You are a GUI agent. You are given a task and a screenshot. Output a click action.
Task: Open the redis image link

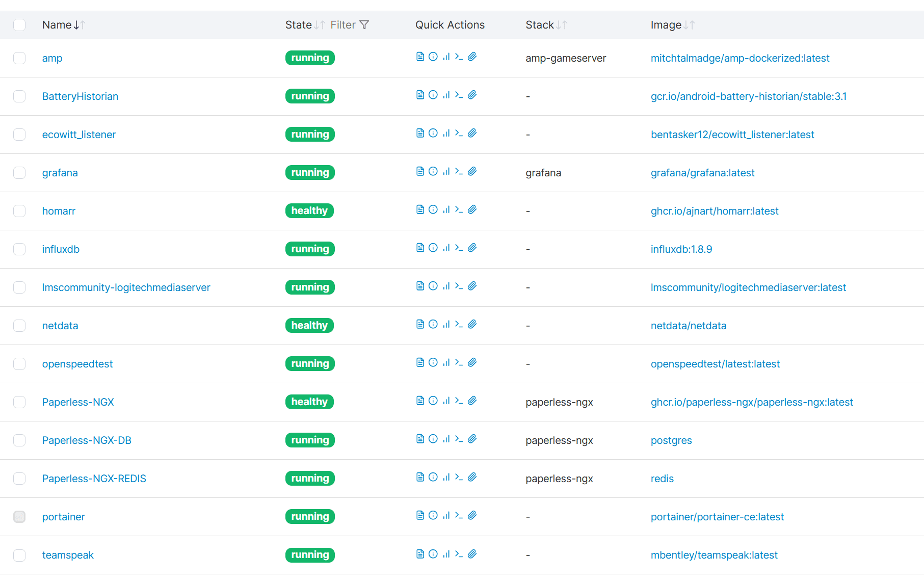(662, 479)
